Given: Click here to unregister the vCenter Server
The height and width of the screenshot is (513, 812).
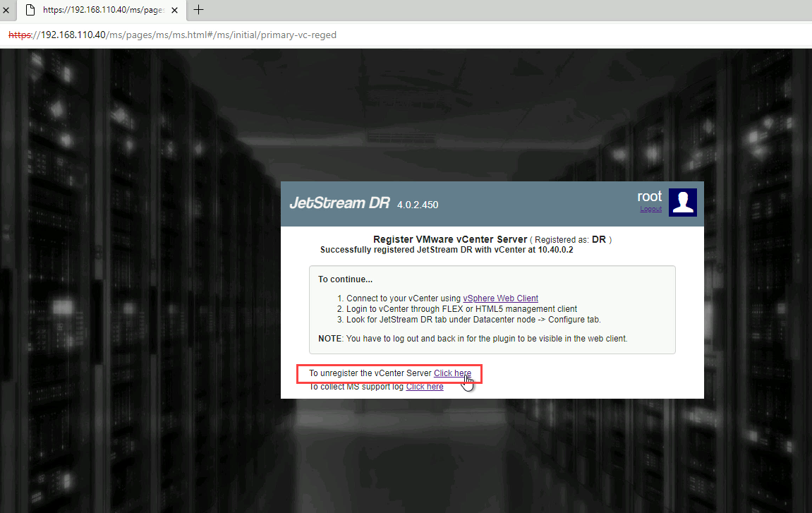Looking at the screenshot, I should click(452, 373).
